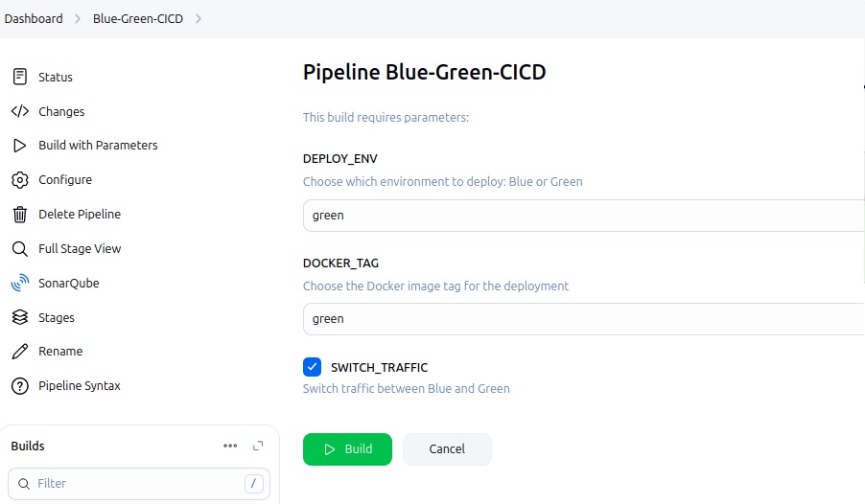Viewport: 865px width, 504px height.
Task: Expand the Builds panel with arrow icon
Action: click(258, 446)
